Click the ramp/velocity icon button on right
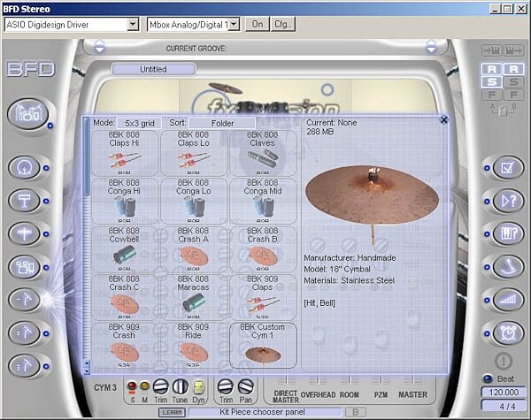The height and width of the screenshot is (420, 531). tap(508, 300)
